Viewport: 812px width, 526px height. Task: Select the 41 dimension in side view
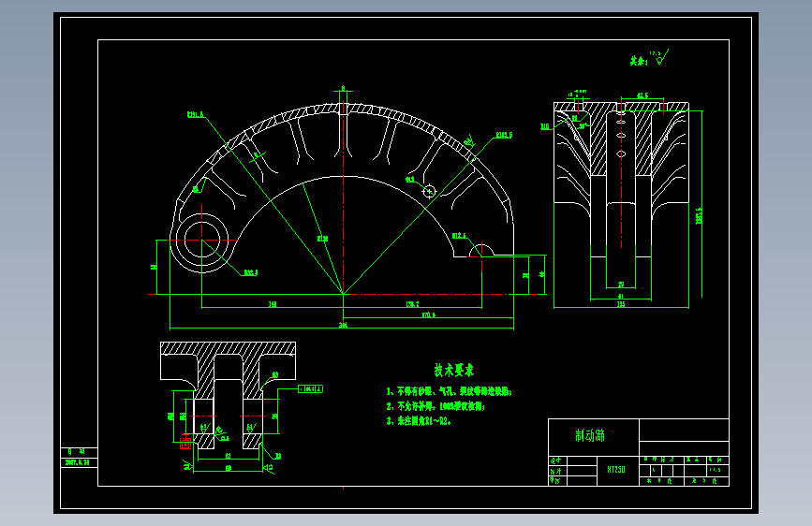click(621, 296)
